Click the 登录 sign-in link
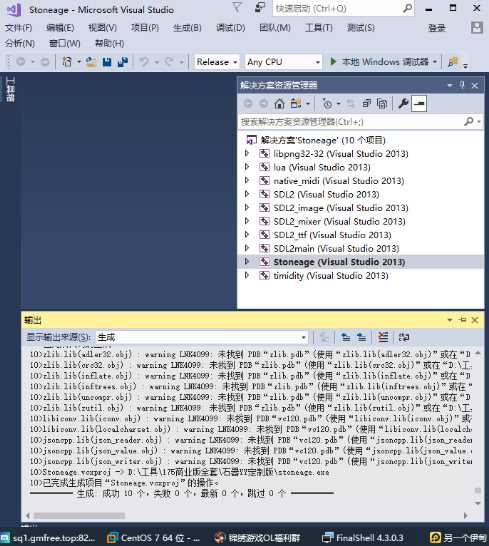Screen dimensions: 489x546 click(x=437, y=28)
